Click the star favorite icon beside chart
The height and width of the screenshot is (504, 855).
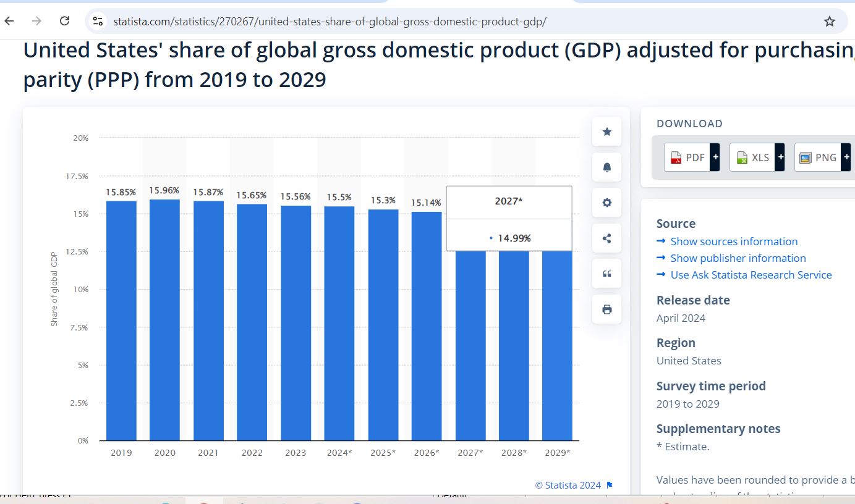click(x=606, y=132)
